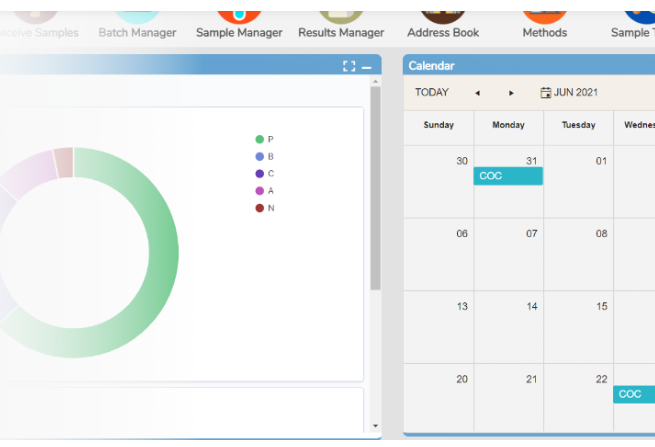The width and height of the screenshot is (655, 447).
Task: Click the green P segment of donut chart
Action: coord(161,251)
